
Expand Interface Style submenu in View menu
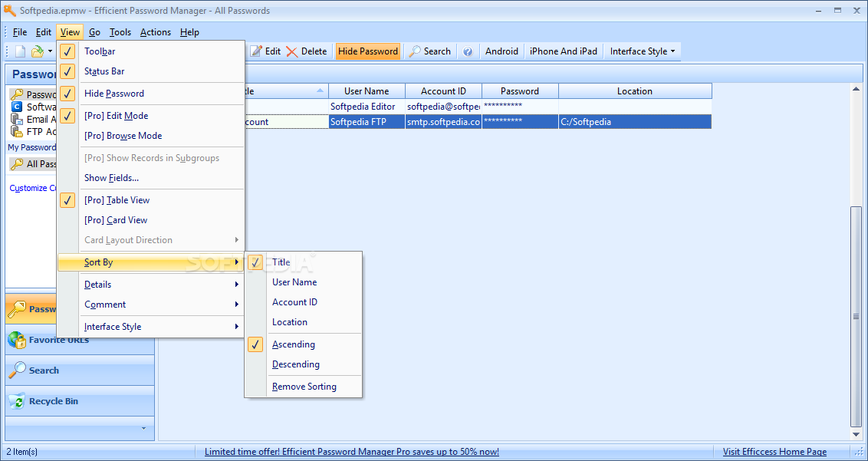pyautogui.click(x=150, y=326)
